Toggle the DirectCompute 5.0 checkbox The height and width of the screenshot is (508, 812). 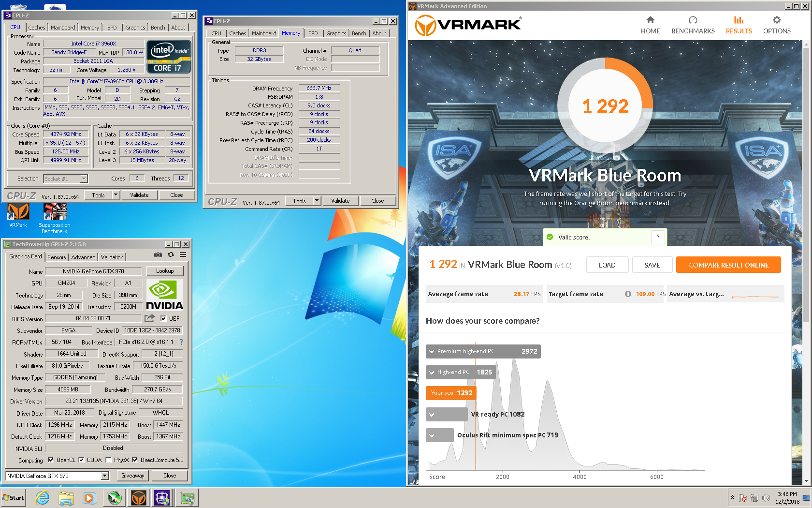pyautogui.click(x=135, y=460)
